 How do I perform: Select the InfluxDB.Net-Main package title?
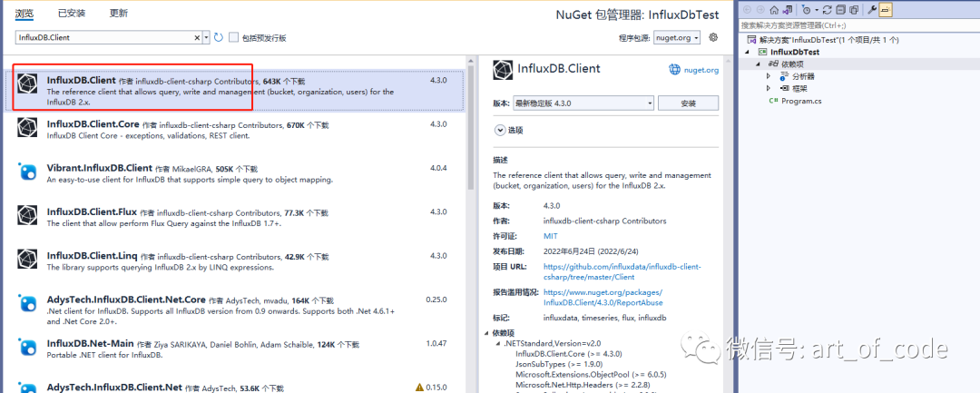(x=91, y=344)
